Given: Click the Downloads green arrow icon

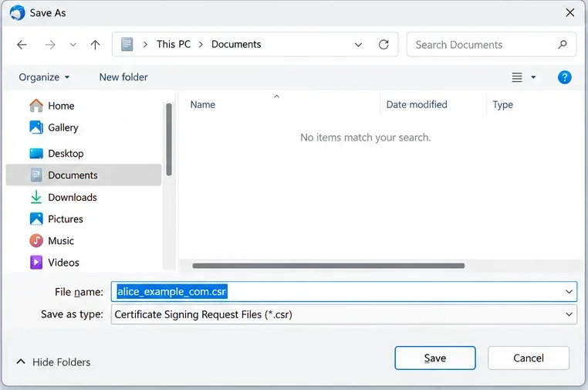Looking at the screenshot, I should coord(36,197).
